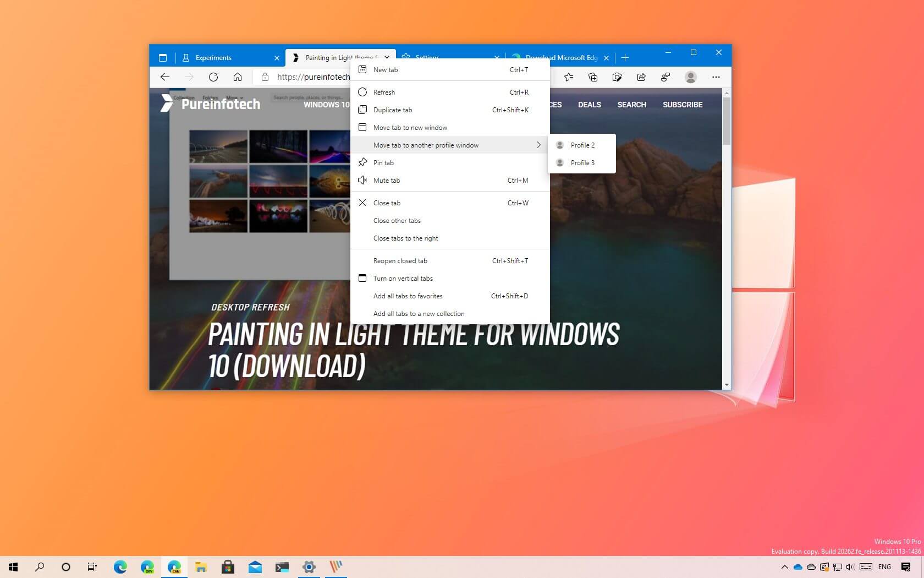The image size is (924, 578).
Task: Open the Collections icon in toolbar
Action: [x=593, y=77]
